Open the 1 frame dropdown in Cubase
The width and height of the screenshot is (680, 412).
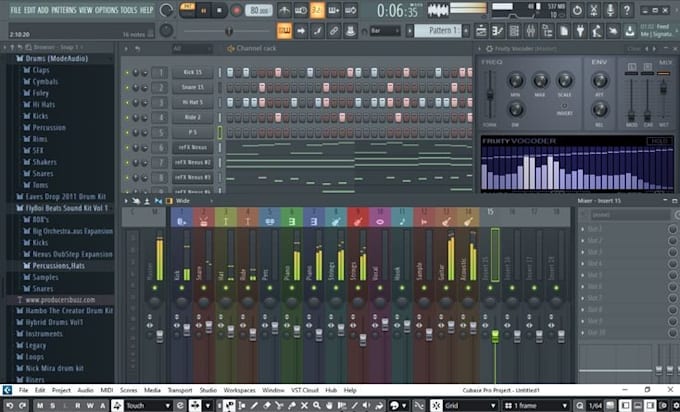click(536, 405)
